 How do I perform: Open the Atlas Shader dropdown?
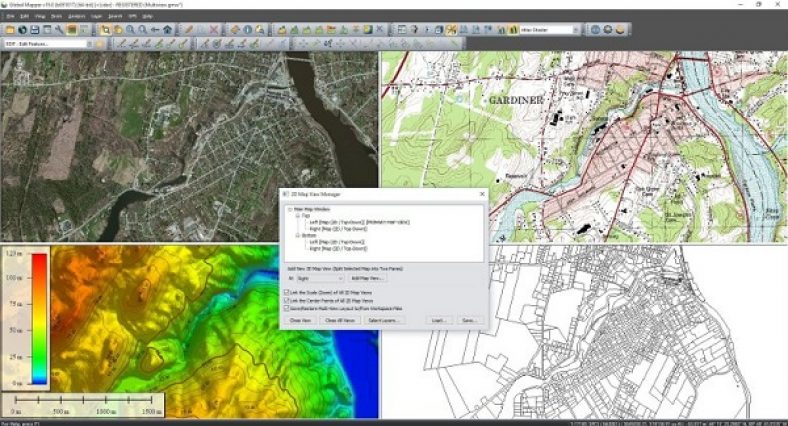click(x=577, y=30)
